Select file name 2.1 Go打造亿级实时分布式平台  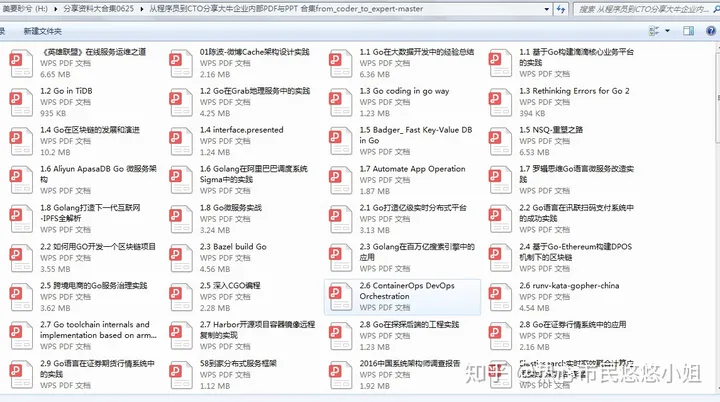coord(413,208)
